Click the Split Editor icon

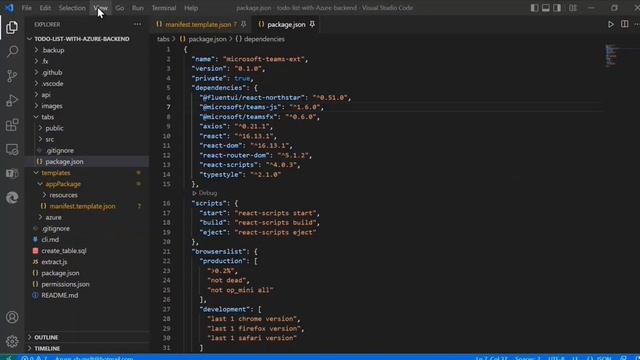point(624,24)
